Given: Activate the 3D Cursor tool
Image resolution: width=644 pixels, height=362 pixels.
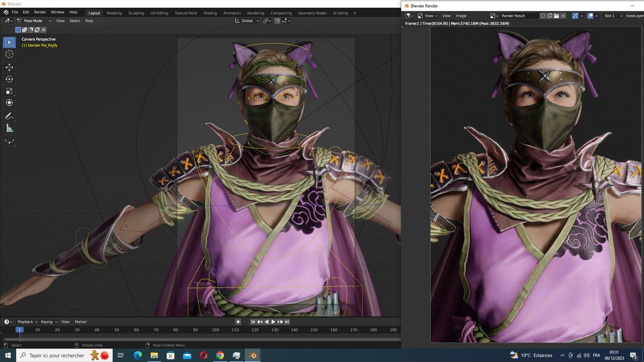Looking at the screenshot, I should point(9,54).
